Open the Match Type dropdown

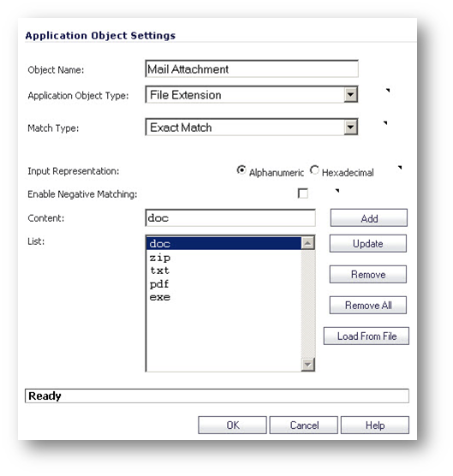pos(351,127)
